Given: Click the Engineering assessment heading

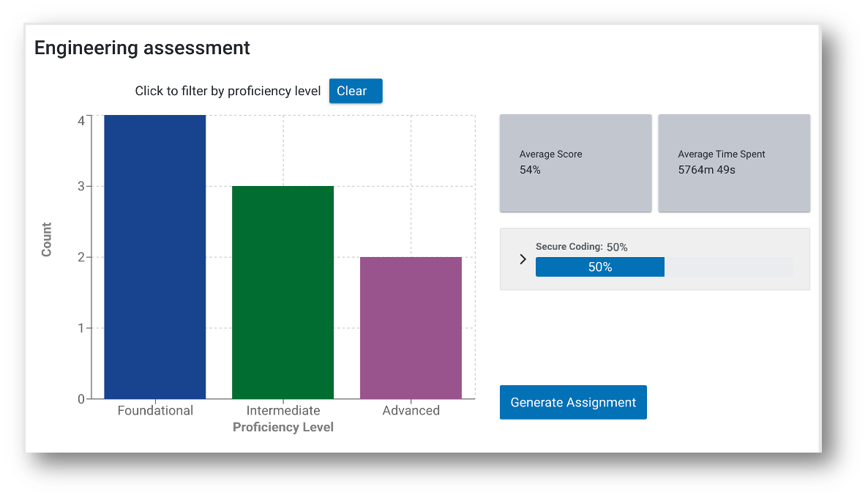Looking at the screenshot, I should point(142,48).
